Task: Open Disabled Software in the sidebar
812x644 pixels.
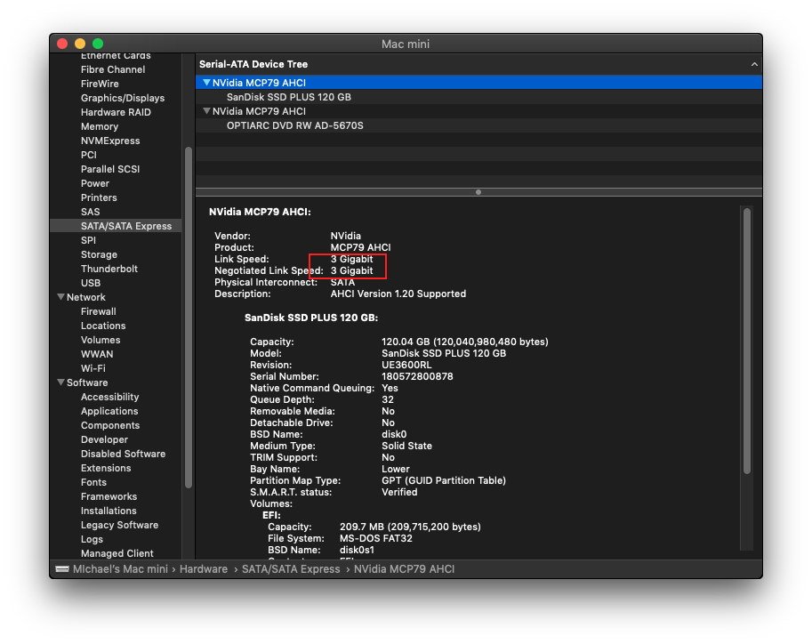Action: point(124,454)
